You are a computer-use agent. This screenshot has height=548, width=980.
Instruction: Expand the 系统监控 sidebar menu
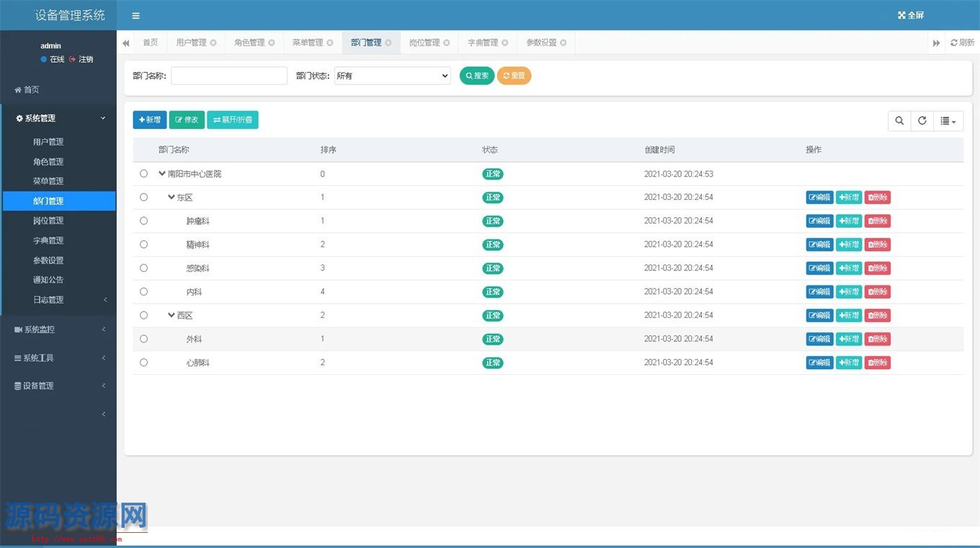(58, 330)
